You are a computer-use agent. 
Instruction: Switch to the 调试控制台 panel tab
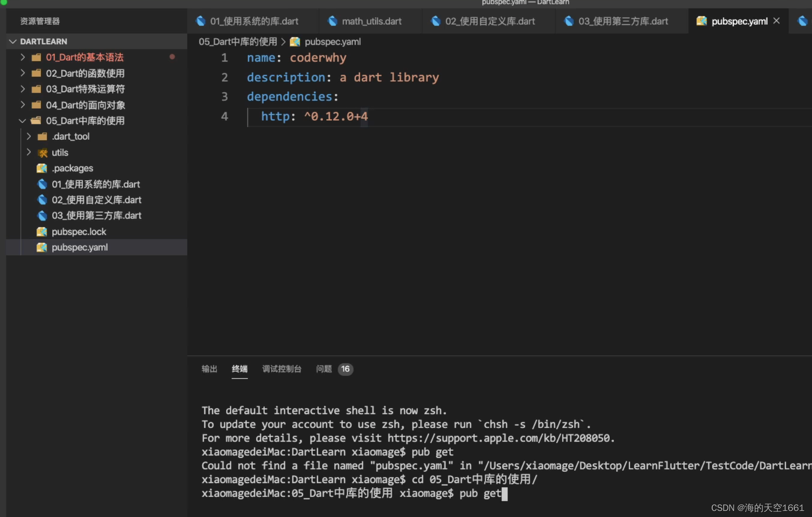tap(282, 369)
